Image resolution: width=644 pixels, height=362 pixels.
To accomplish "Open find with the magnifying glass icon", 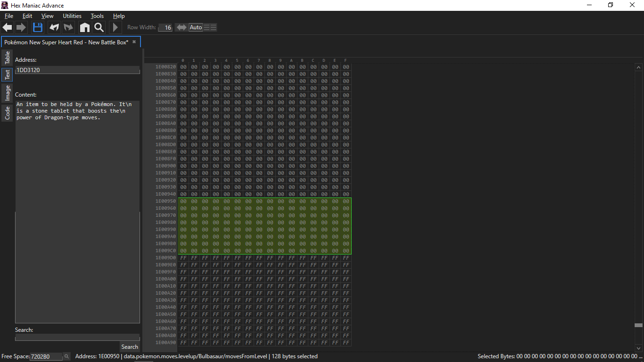I will (99, 27).
